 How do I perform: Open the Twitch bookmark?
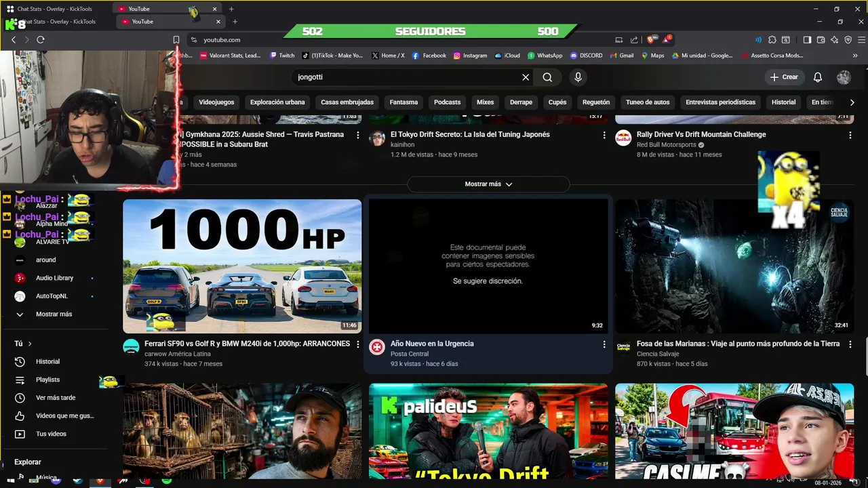click(282, 56)
